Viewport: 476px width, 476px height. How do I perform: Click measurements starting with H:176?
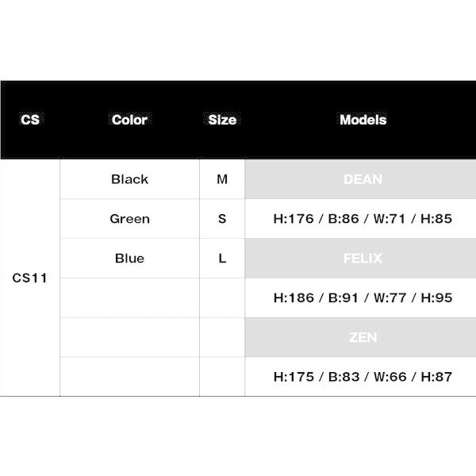(363, 219)
